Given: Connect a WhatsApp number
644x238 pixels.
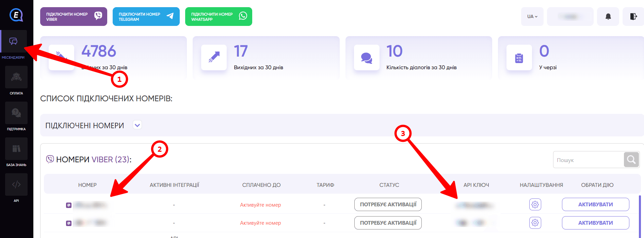Looking at the screenshot, I should (x=219, y=16).
